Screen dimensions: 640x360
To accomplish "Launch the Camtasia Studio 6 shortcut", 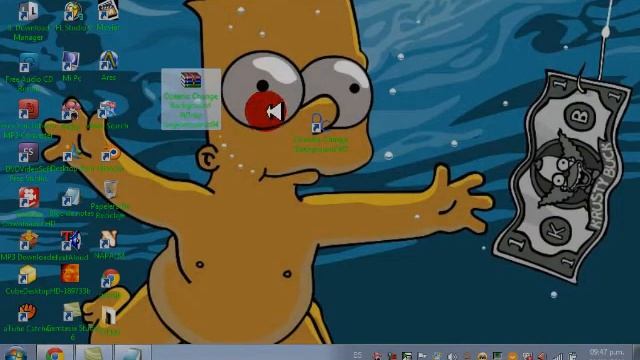I will coord(72,311).
